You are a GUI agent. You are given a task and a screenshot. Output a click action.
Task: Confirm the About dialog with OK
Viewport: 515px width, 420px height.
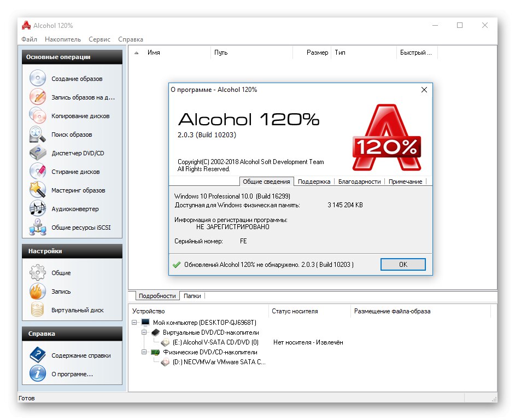pyautogui.click(x=403, y=265)
